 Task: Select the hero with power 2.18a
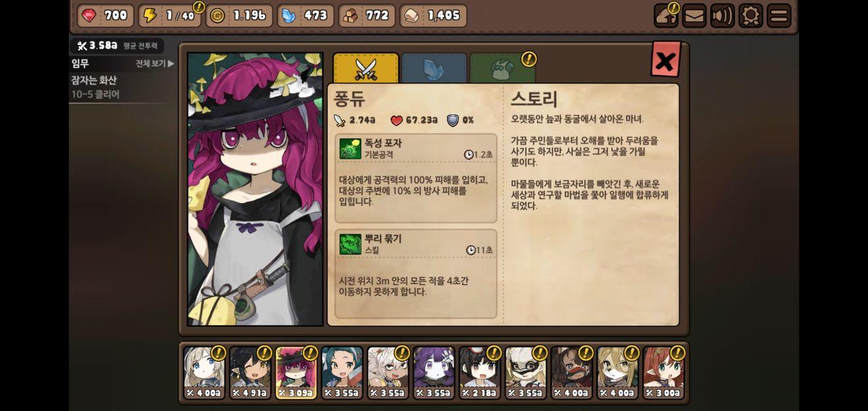pyautogui.click(x=480, y=373)
